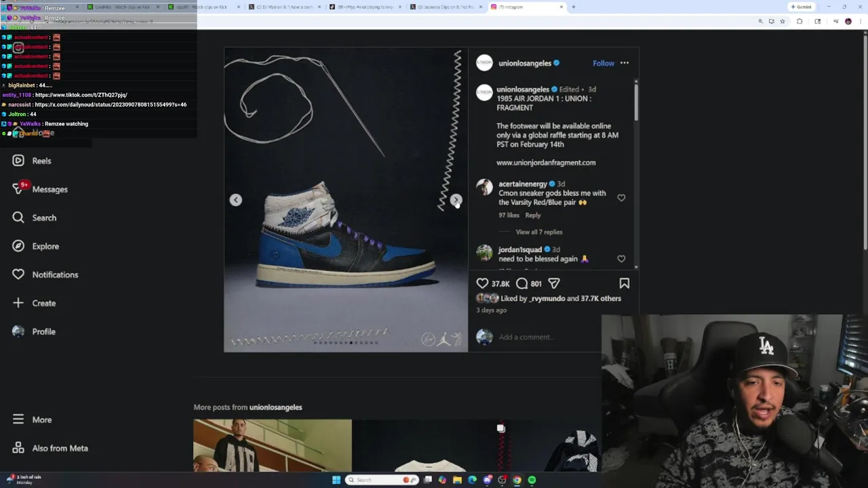Bookmark this page with the star icon
Screen dimensions: 868x488
tap(782, 21)
